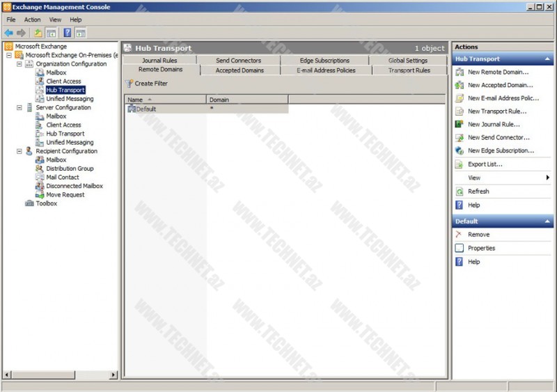The width and height of the screenshot is (557, 392).
Task: Click the red Remove icon
Action: [x=459, y=234]
